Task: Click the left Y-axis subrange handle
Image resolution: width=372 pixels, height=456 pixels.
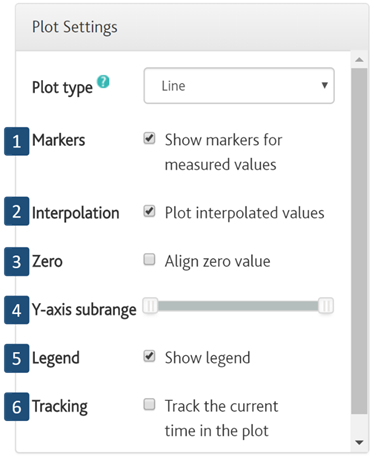Action: [150, 306]
